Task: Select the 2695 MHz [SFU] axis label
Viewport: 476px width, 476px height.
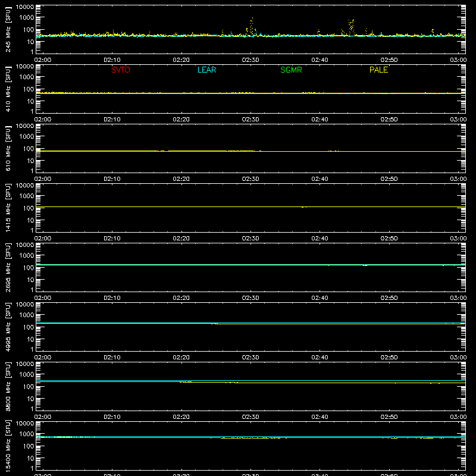Action: click(8, 267)
